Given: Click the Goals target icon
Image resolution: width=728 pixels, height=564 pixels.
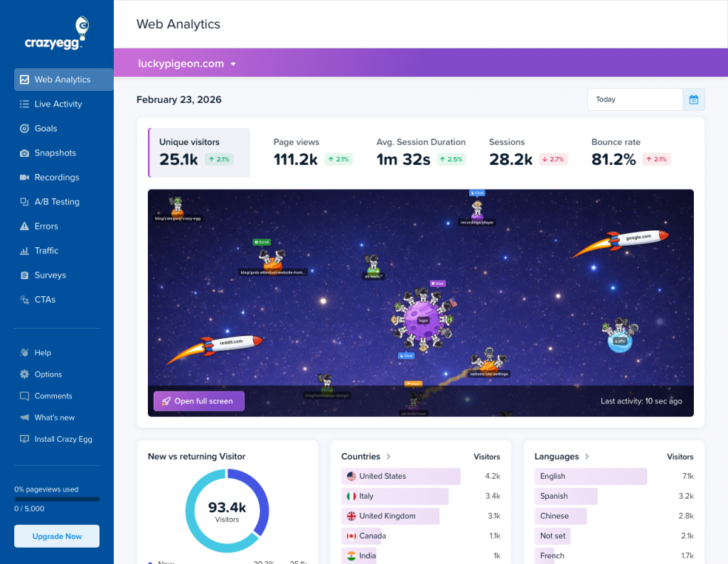Looking at the screenshot, I should [24, 129].
